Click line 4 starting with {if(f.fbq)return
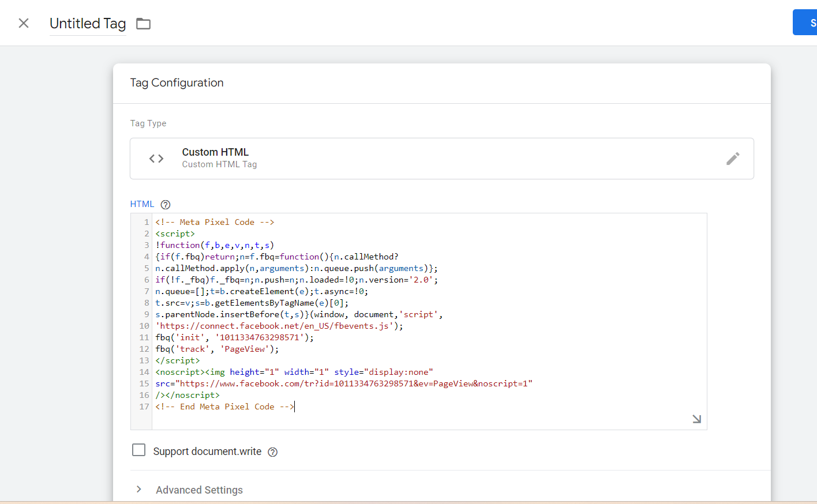Viewport: 817px width, 504px height. click(x=277, y=257)
